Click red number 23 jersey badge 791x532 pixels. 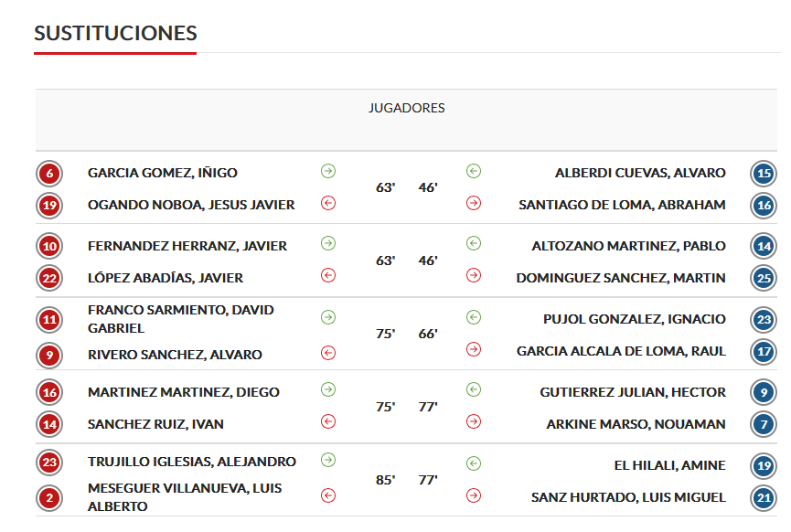(x=50, y=463)
